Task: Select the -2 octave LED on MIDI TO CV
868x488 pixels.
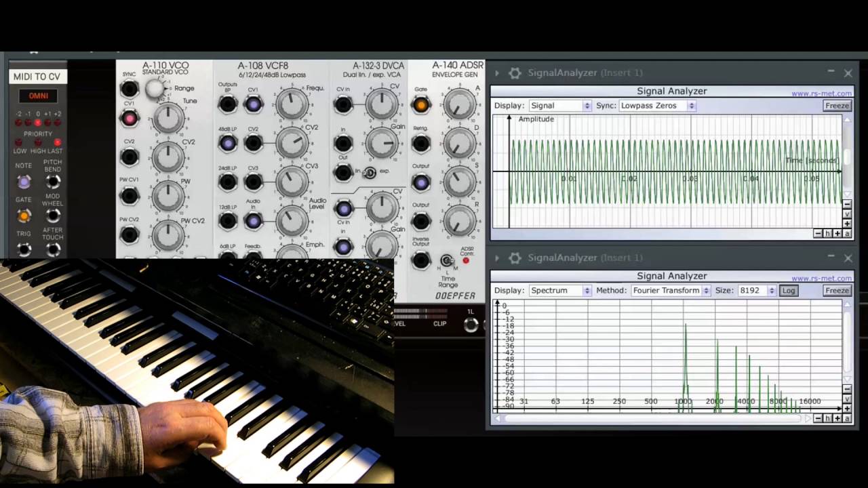Action: point(19,123)
